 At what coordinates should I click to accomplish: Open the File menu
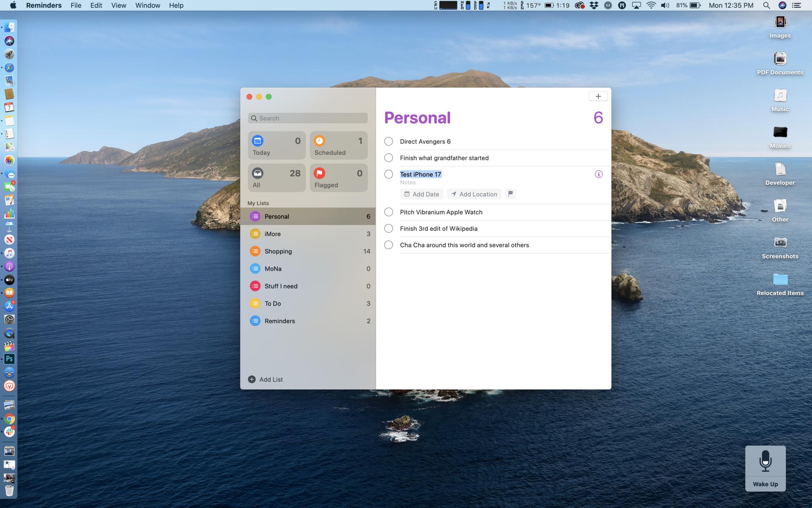click(x=76, y=5)
